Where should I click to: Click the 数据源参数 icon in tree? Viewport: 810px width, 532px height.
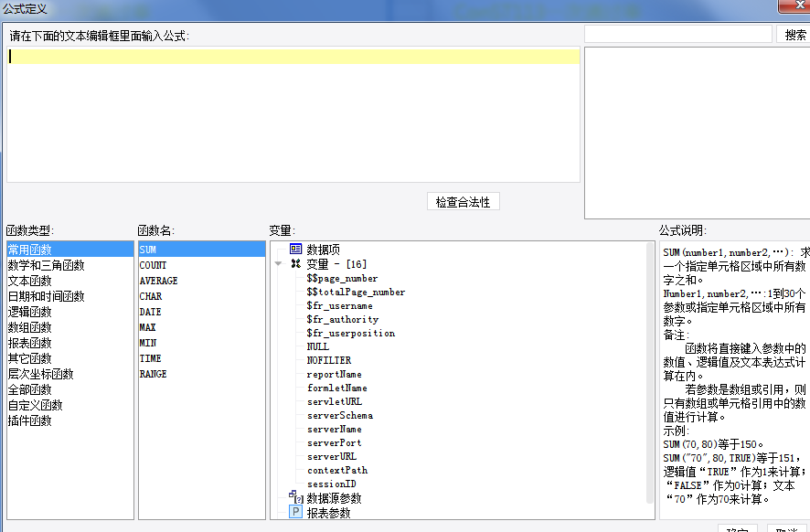[x=295, y=497]
